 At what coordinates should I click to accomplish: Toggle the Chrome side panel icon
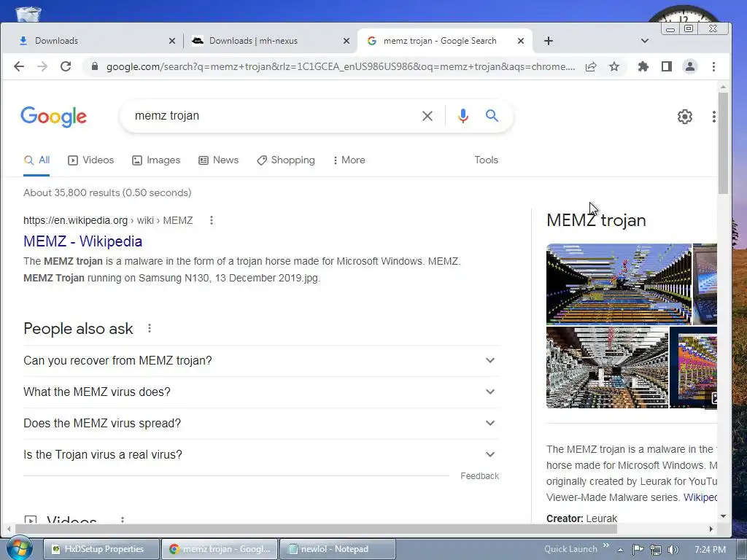click(667, 66)
